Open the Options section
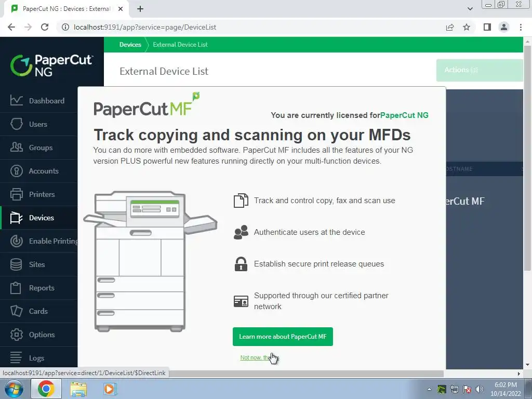532x399 pixels. click(42, 335)
